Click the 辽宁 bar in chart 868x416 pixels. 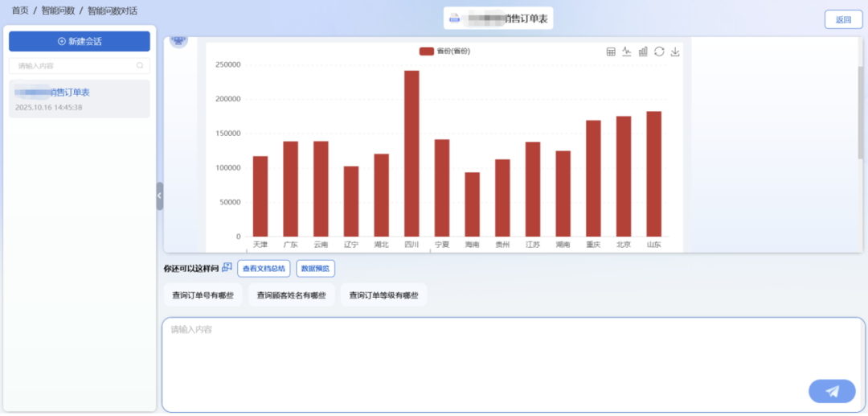pos(351,201)
